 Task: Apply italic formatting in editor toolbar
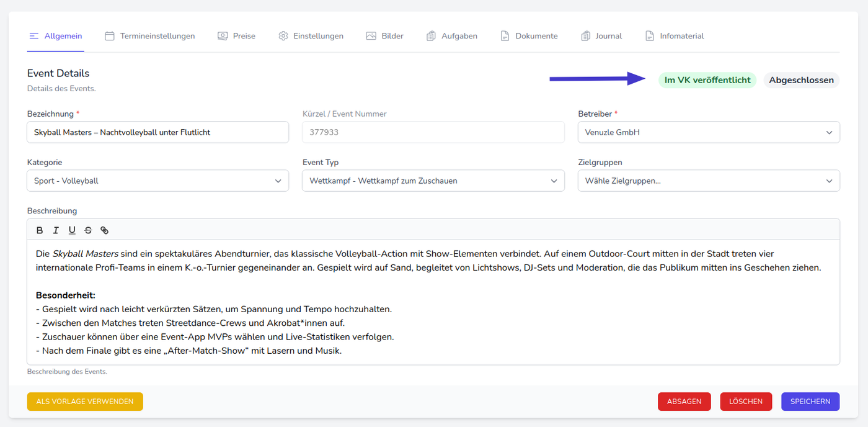click(x=56, y=230)
